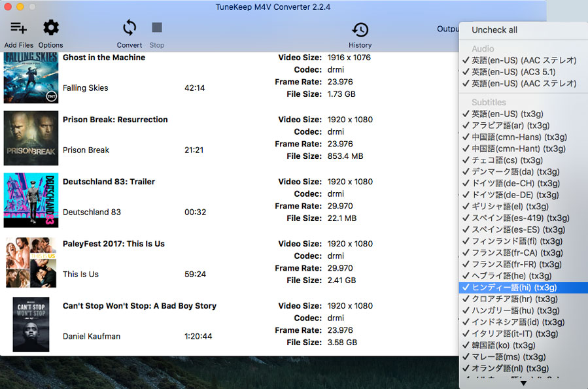This screenshot has height=389, width=588.
Task: Select the This Is Us poster thumbnail
Action: [31, 262]
